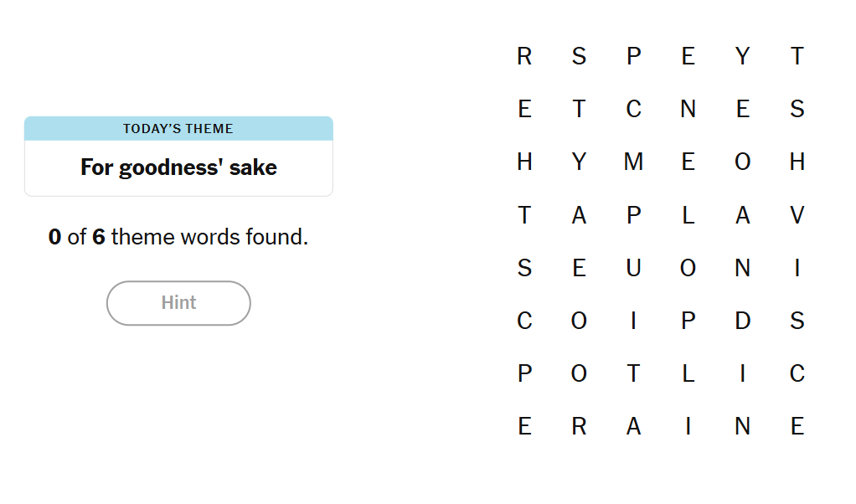Image resolution: width=856 pixels, height=504 pixels.
Task: Tap the N in the fifth row
Action: point(742,268)
